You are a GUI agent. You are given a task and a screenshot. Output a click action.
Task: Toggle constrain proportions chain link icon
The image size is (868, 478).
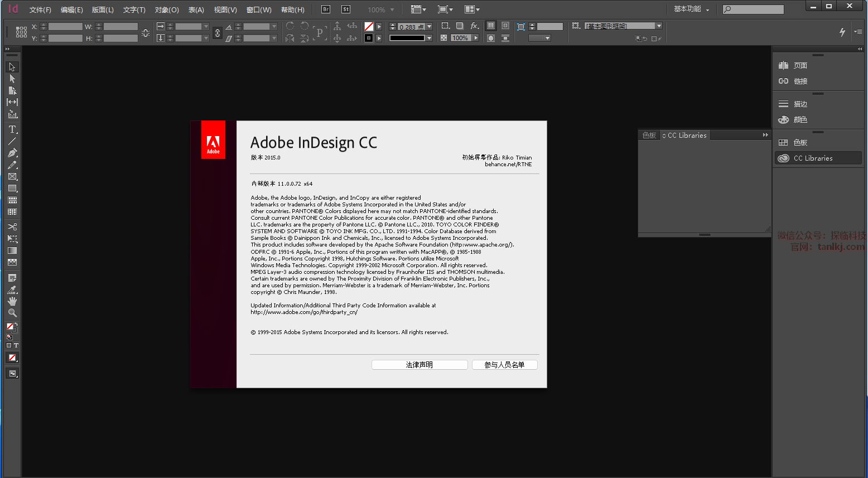coord(218,32)
